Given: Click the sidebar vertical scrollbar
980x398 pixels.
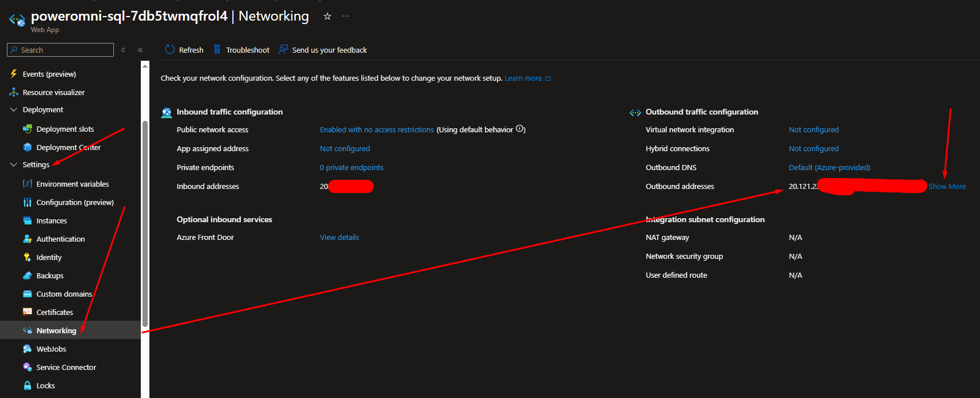Looking at the screenshot, I should tap(145, 223).
